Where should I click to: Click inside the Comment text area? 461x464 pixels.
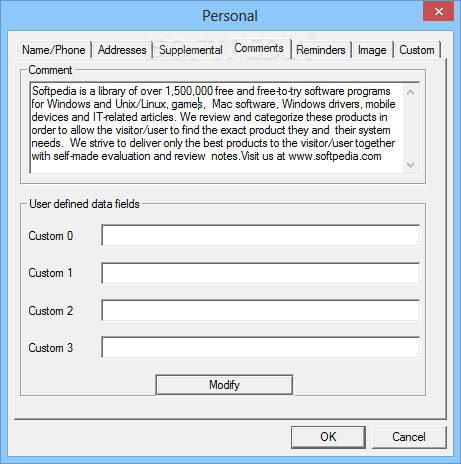(217, 128)
